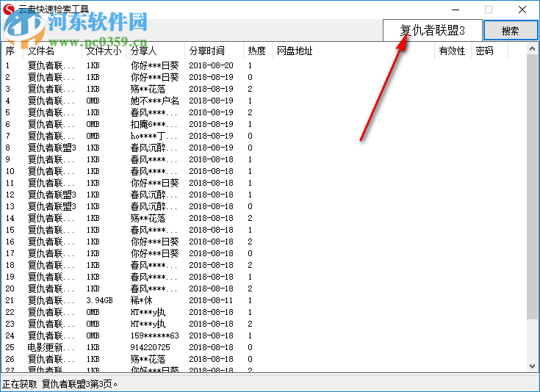Click the 0MB size in row 7
This screenshot has height=392, width=540.
[x=93, y=136]
